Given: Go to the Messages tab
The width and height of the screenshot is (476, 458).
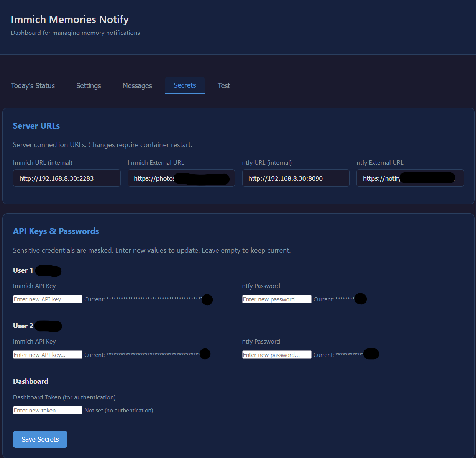Looking at the screenshot, I should tap(137, 86).
